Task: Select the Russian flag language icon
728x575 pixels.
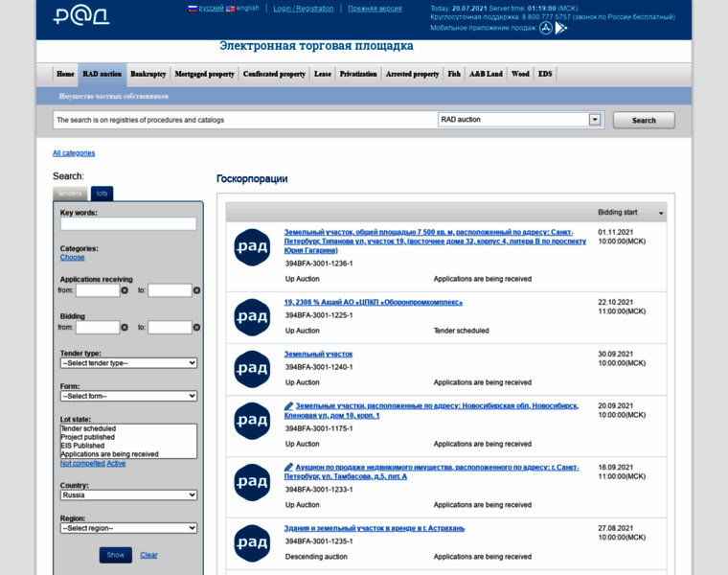Action: pyautogui.click(x=193, y=9)
